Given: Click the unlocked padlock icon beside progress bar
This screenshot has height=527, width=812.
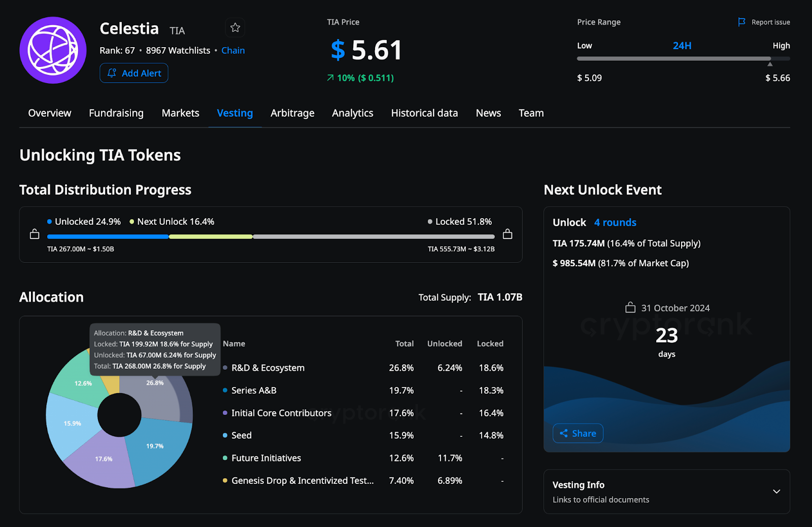Looking at the screenshot, I should click(x=35, y=234).
